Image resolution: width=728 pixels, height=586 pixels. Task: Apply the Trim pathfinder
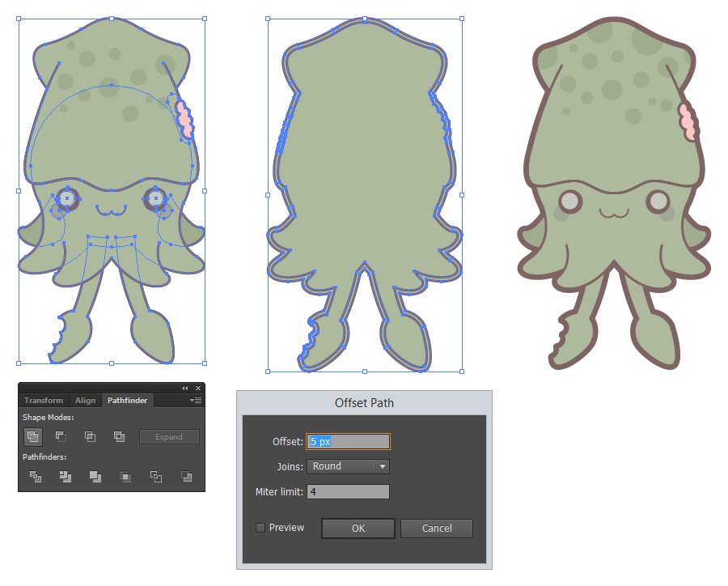pyautogui.click(x=64, y=478)
